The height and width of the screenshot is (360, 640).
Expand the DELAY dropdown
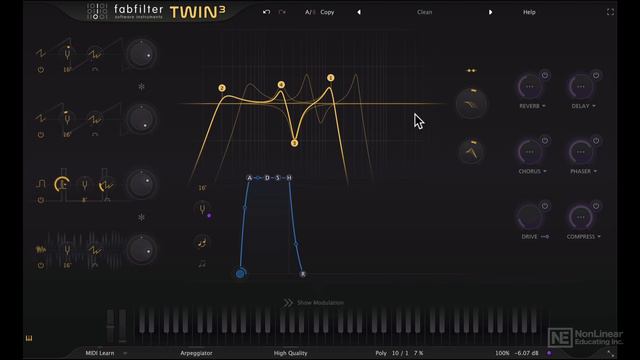583,106
